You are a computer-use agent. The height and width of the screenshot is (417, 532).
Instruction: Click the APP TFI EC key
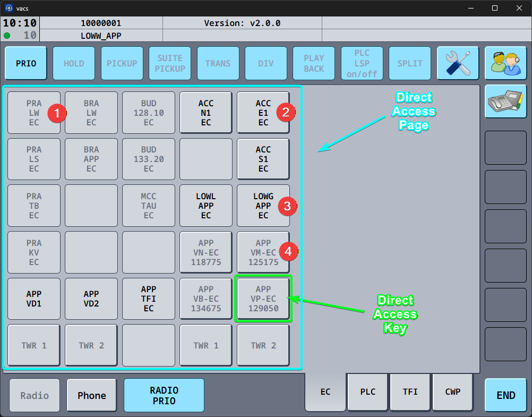[149, 299]
